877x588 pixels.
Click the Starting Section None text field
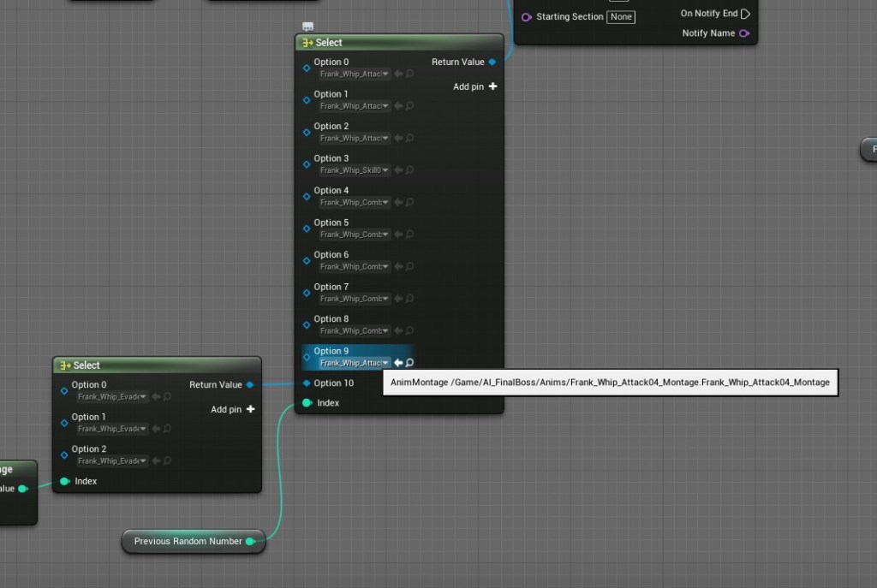click(621, 17)
